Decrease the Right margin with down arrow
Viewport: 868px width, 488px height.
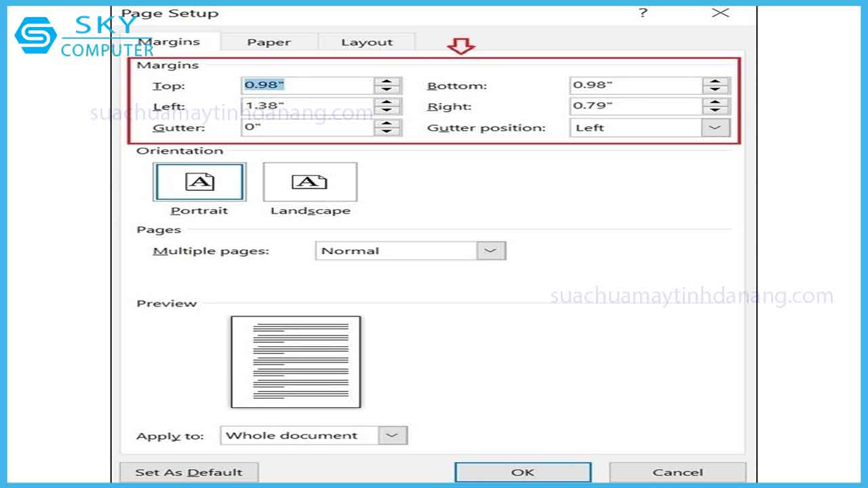pos(715,111)
